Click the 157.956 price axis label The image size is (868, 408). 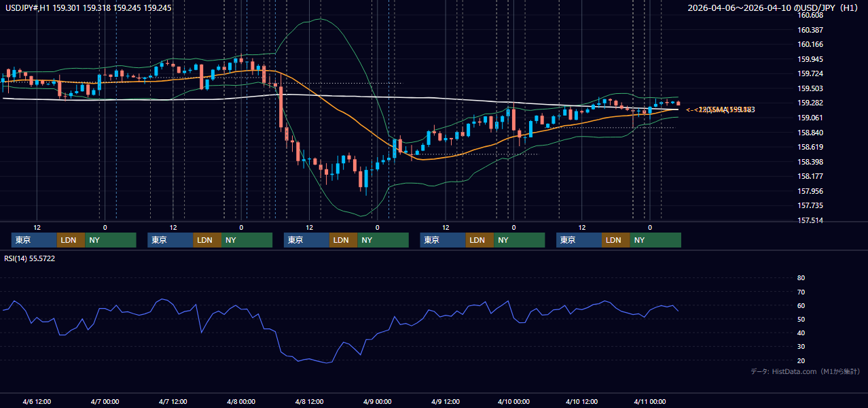pos(810,191)
